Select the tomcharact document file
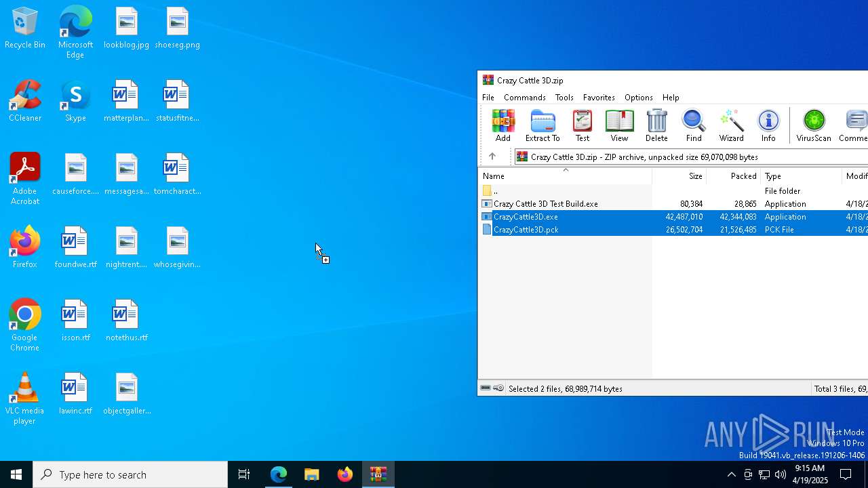868x488 pixels. [177, 174]
